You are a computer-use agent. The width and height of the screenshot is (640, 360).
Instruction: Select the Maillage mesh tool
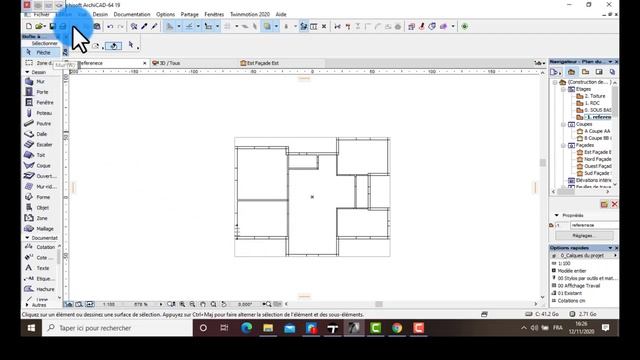40,229
